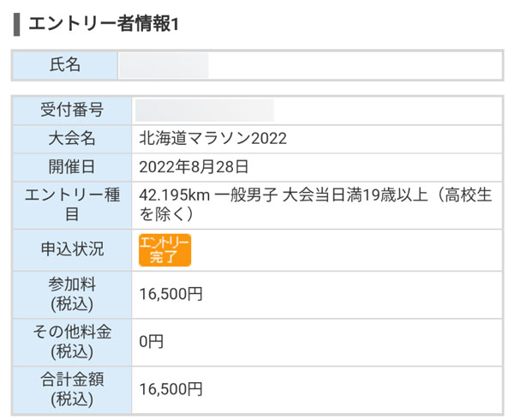Screen dimensions: 514x420
Task: Select the エントリー者情報1 section heading
Action: tap(104, 23)
